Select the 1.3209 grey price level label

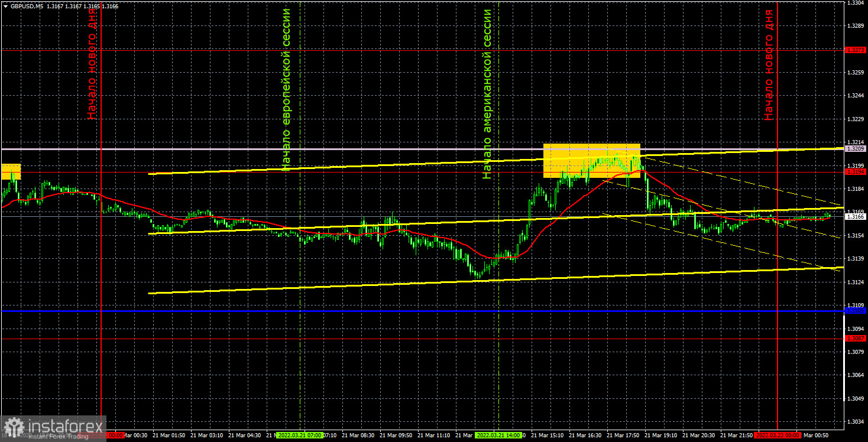pos(854,149)
